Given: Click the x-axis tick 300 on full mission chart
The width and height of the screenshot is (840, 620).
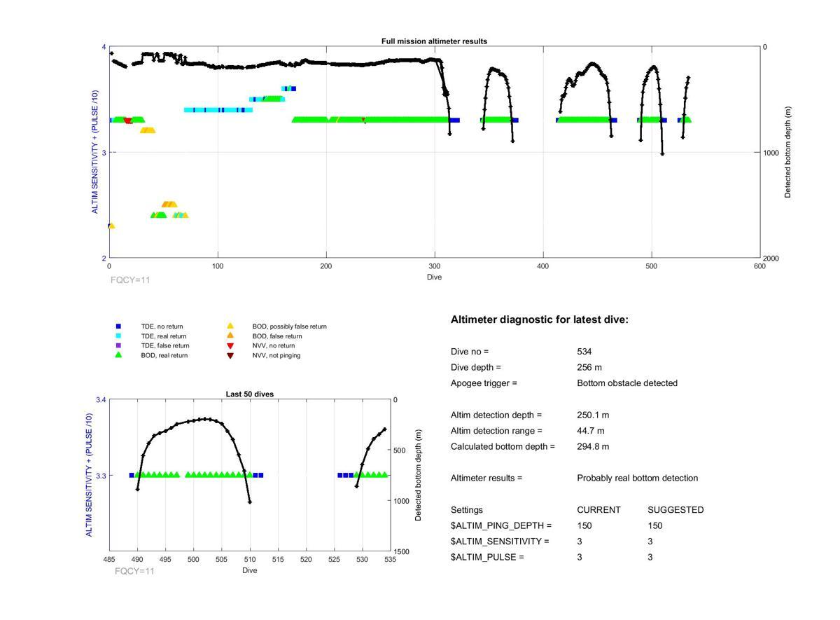Looking at the screenshot, I should 435,266.
